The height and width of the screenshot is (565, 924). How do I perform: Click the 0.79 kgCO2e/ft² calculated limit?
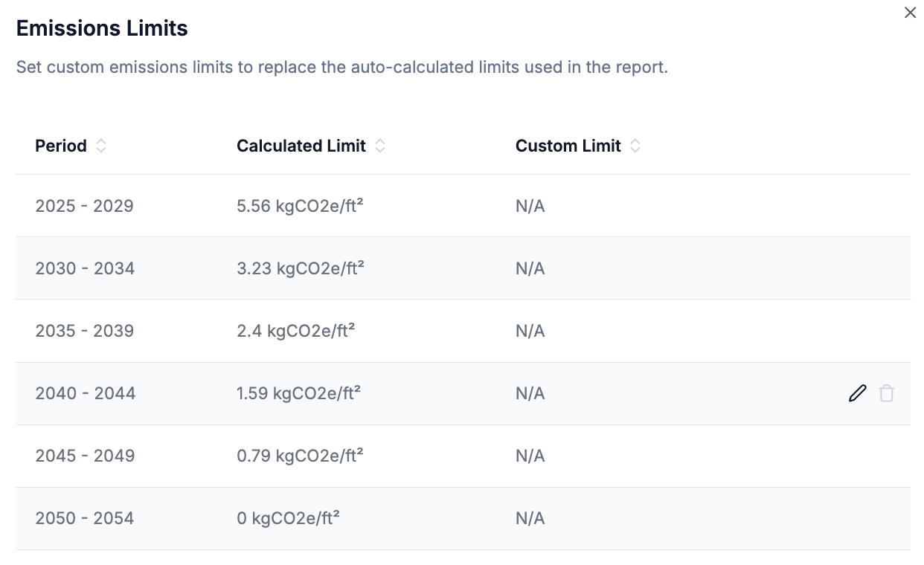coord(300,456)
